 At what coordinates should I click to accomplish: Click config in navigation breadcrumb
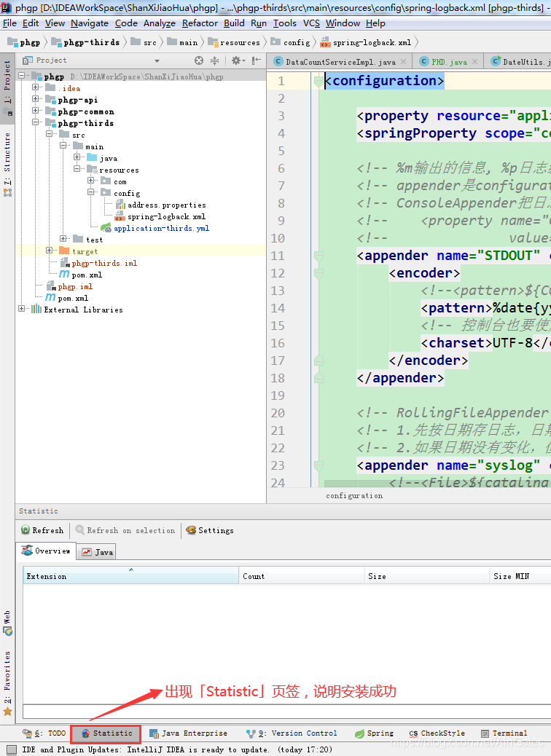(x=291, y=42)
